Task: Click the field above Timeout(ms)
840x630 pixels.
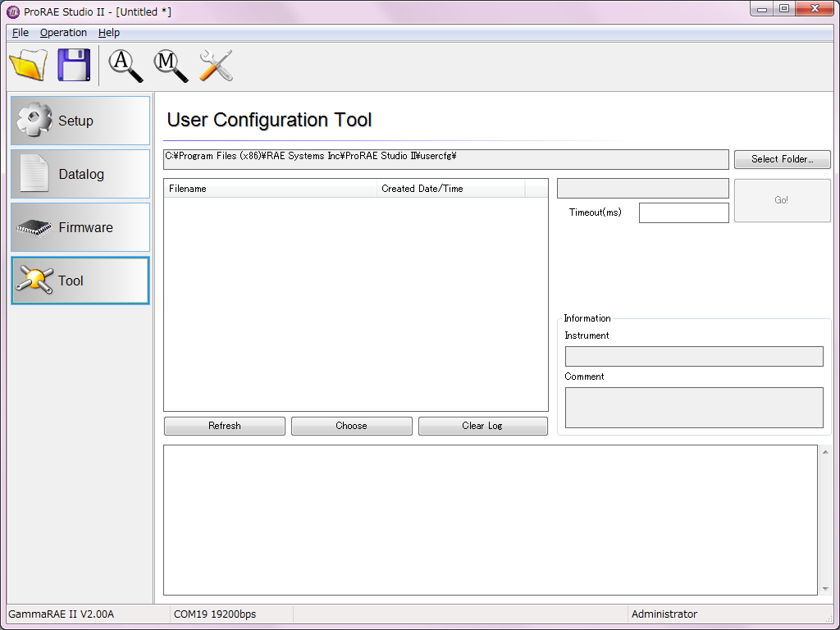Action: coord(643,189)
